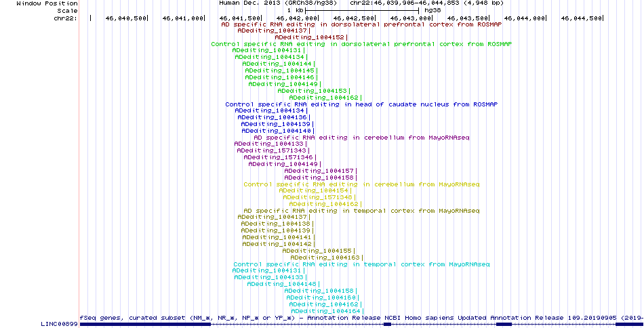This screenshot has height=328, width=644.
Task: Click the 46,043,500 ruler position label
Action: [x=467, y=18]
